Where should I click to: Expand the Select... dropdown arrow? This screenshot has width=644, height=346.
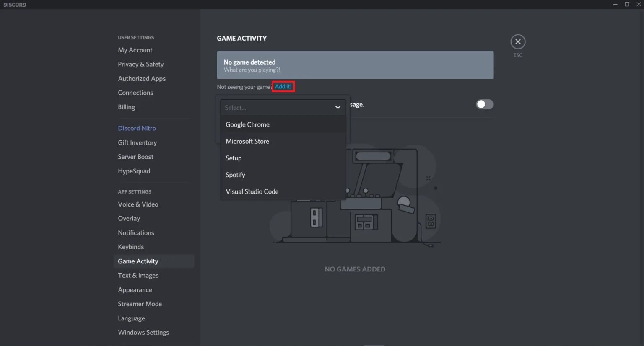point(338,108)
